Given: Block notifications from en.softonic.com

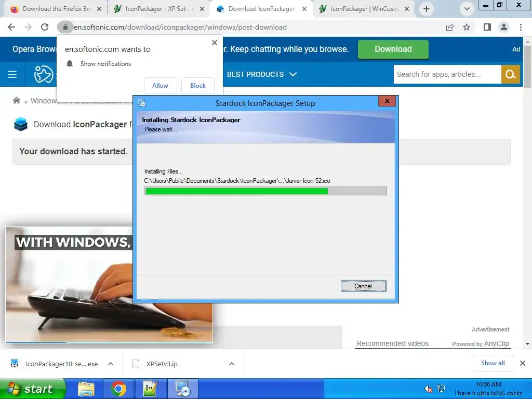Looking at the screenshot, I should coord(198,86).
